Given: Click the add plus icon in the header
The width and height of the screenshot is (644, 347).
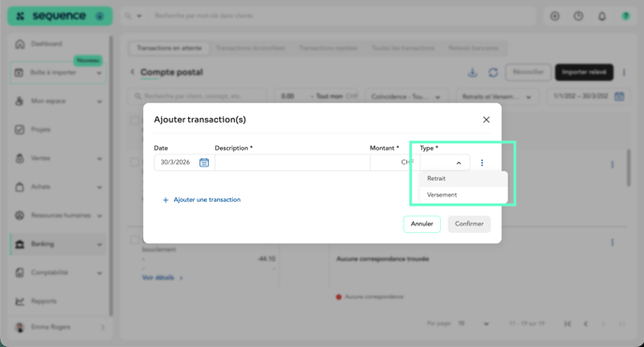Looking at the screenshot, I should point(555,16).
